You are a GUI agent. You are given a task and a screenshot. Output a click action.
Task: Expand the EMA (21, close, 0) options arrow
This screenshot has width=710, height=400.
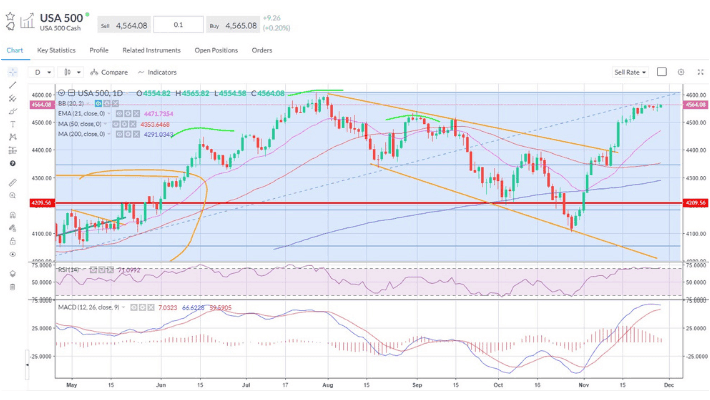[109, 114]
